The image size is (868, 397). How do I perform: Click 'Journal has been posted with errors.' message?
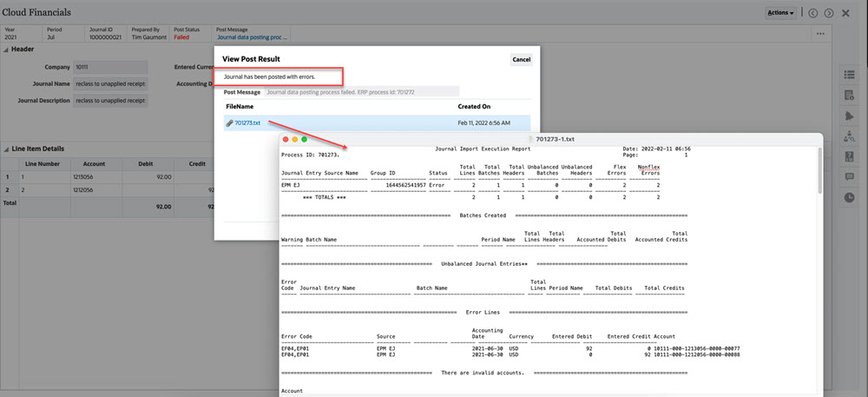270,76
